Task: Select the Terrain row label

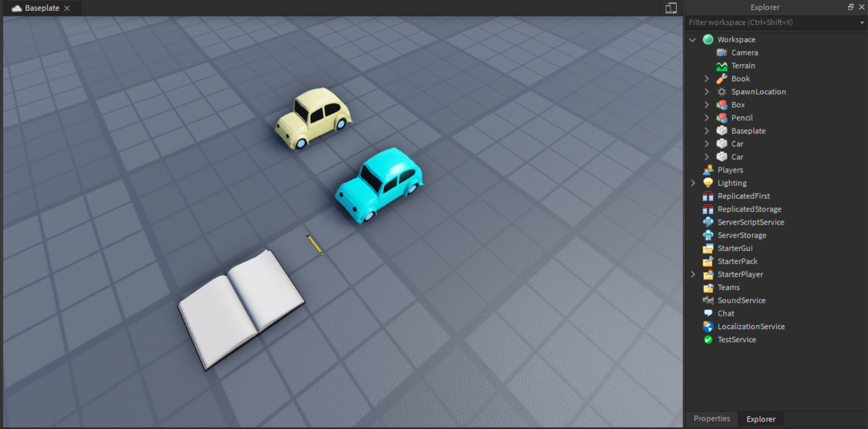Action: coord(743,66)
